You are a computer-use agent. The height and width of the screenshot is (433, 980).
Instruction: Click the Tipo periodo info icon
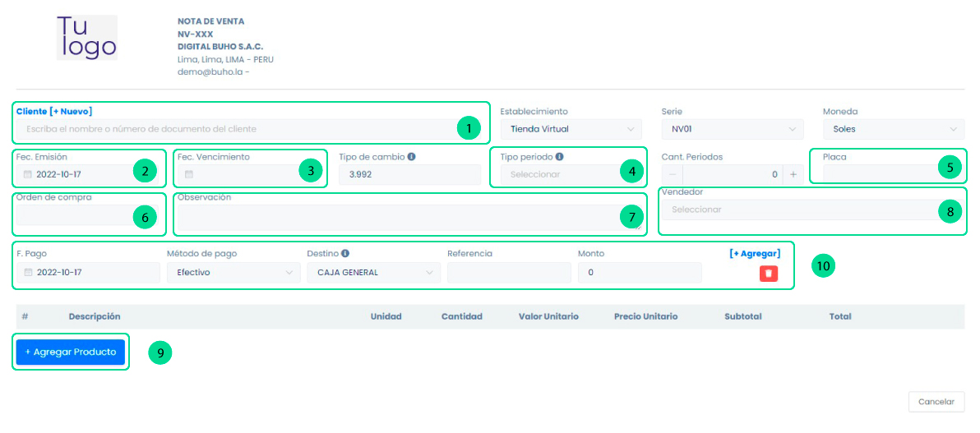click(559, 157)
